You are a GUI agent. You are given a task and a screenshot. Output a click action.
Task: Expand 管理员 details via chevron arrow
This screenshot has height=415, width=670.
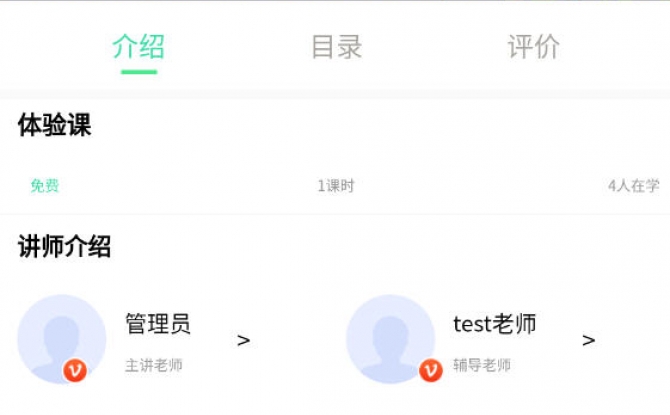(244, 340)
